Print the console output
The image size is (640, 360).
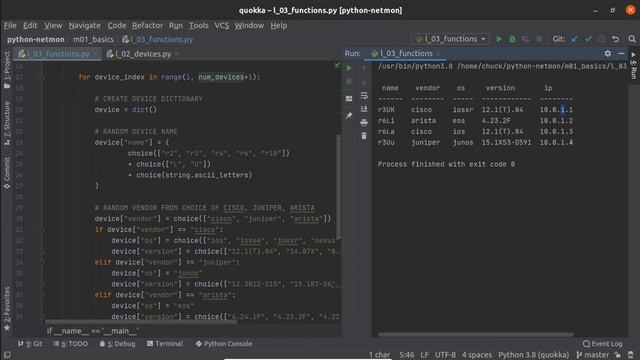pyautogui.click(x=364, y=122)
